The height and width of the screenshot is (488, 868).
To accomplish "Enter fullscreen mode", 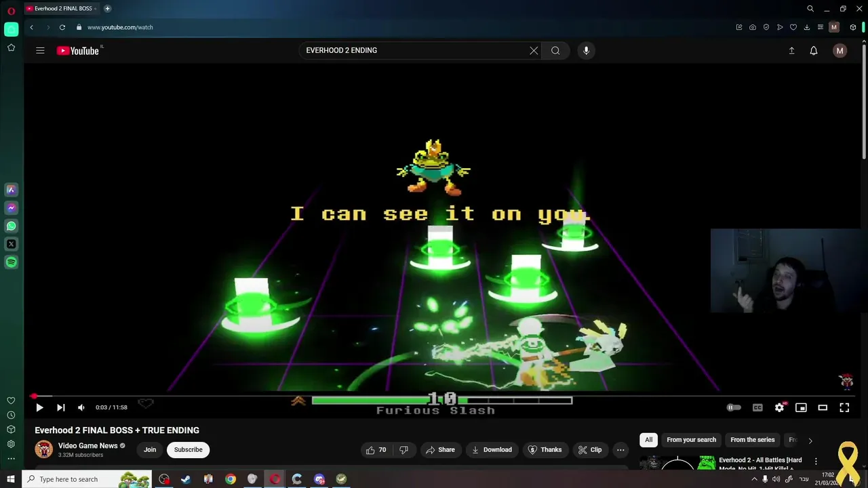I will [x=844, y=407].
